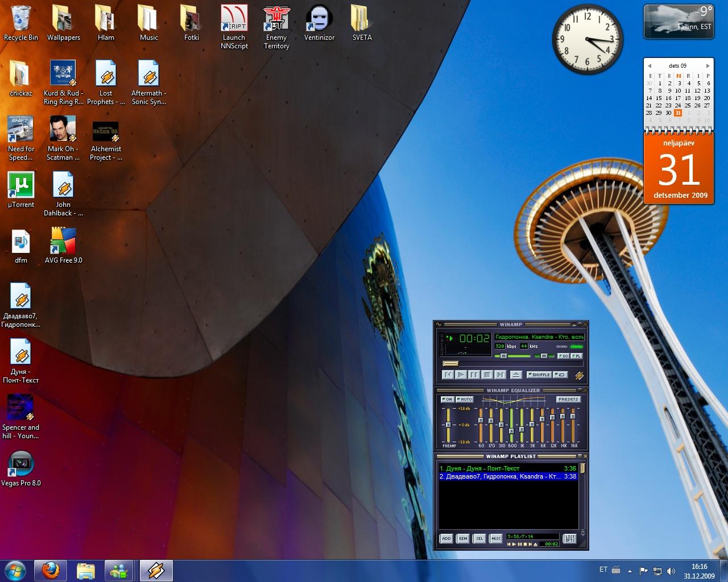Click the Winamp seek position bar

pos(514,364)
